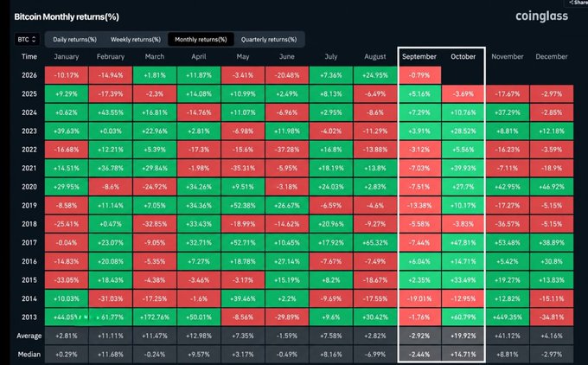Select the 2021 row label
588x365 pixels.
(29, 168)
